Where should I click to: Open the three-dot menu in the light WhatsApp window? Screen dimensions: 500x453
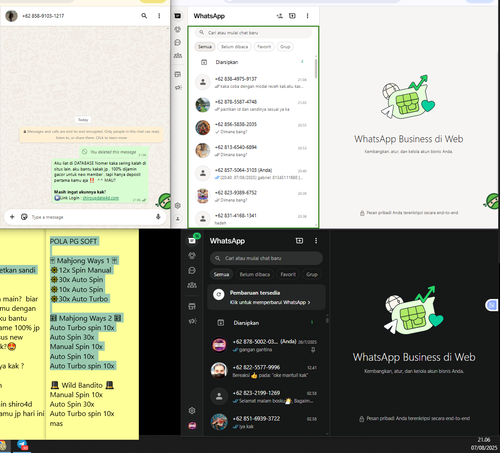(307, 16)
